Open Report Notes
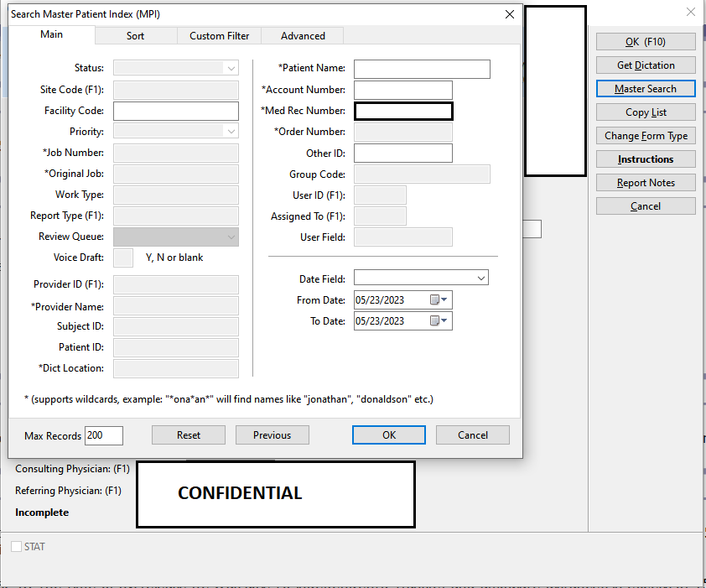The width and height of the screenshot is (706, 588). click(646, 183)
